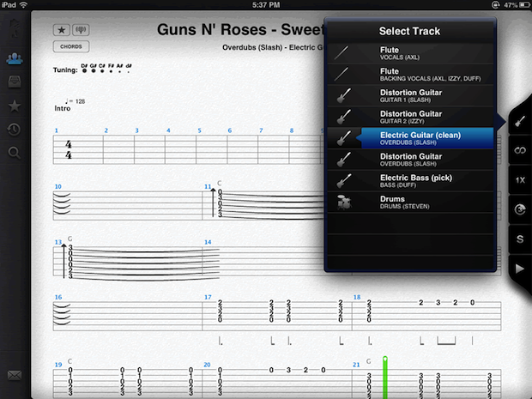The image size is (532, 399).
Task: Toggle the track selector guitar button
Action: pyautogui.click(x=520, y=121)
